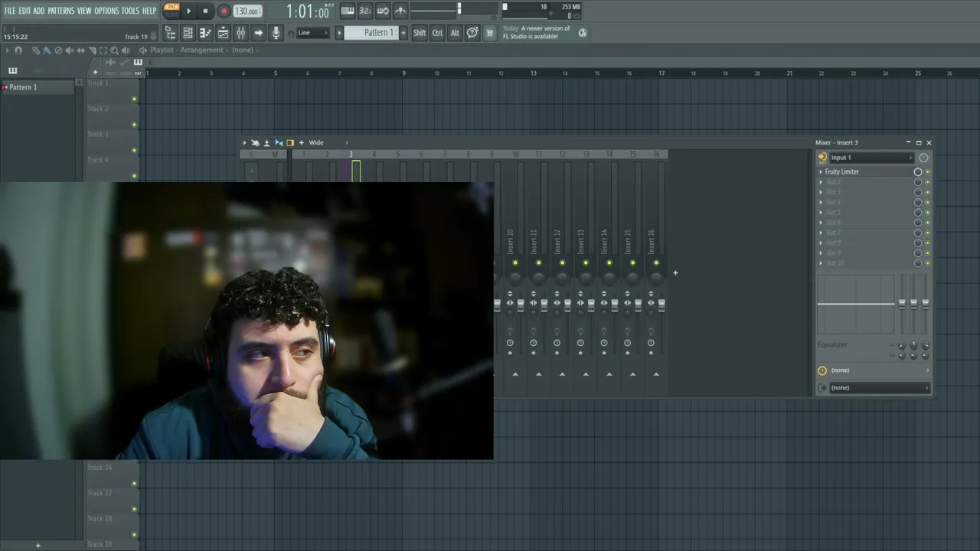Viewport: 980px width, 551px height.
Task: Toggle mute light on Insert 10
Action: (x=515, y=263)
